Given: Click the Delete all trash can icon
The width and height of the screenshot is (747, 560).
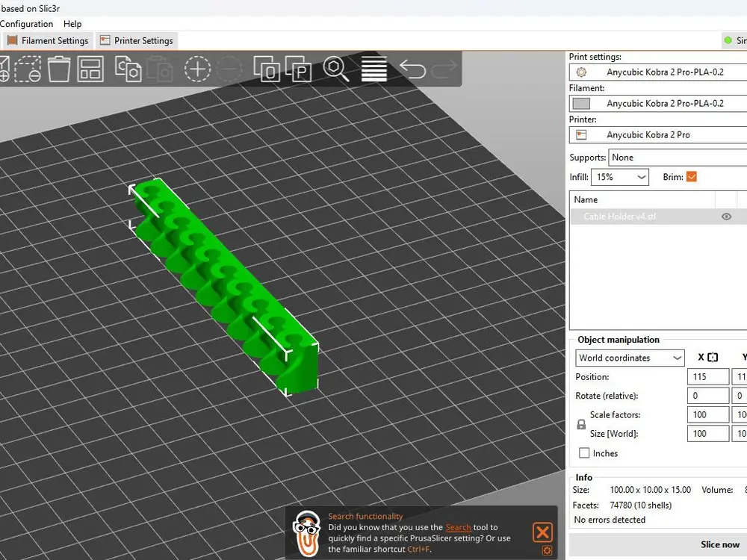Looking at the screenshot, I should 59,69.
